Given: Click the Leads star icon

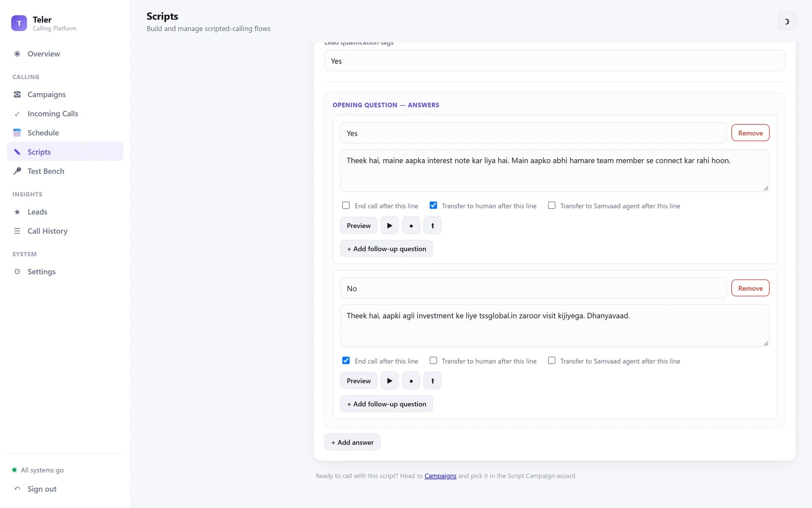Looking at the screenshot, I should point(17,212).
